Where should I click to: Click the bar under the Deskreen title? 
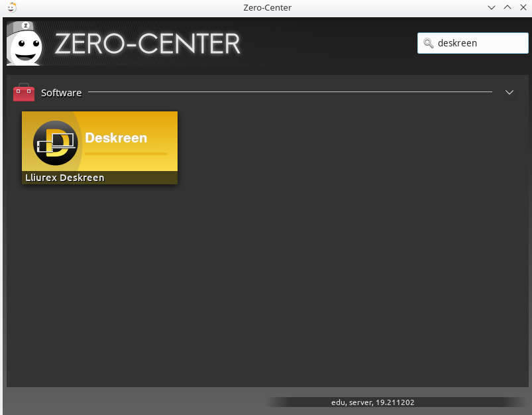tap(126, 154)
